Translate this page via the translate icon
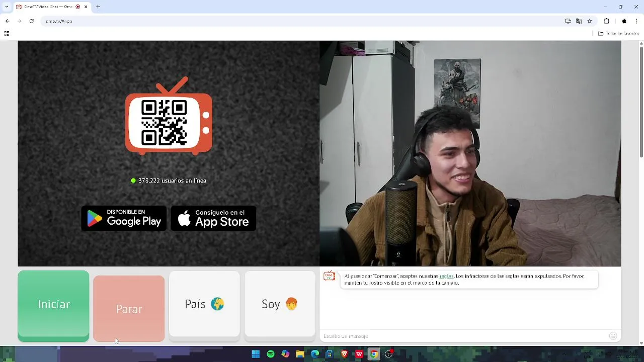Viewport: 644px width, 362px height. pos(579,21)
